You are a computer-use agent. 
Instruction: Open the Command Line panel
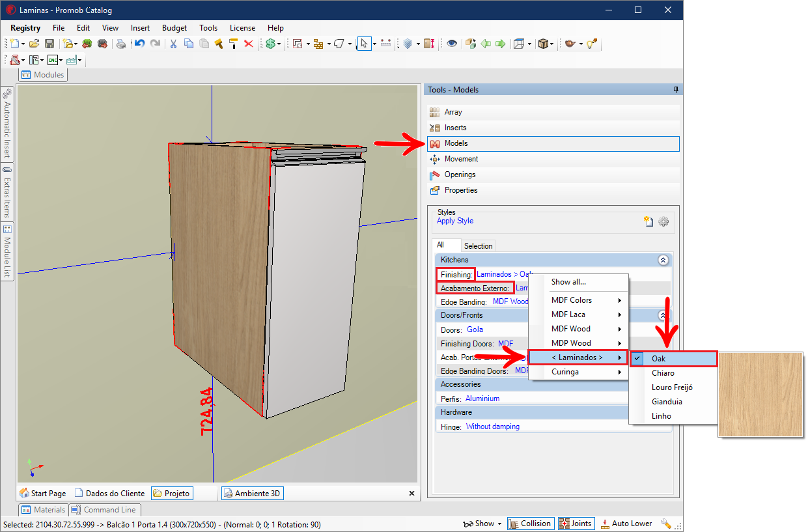(x=104, y=510)
